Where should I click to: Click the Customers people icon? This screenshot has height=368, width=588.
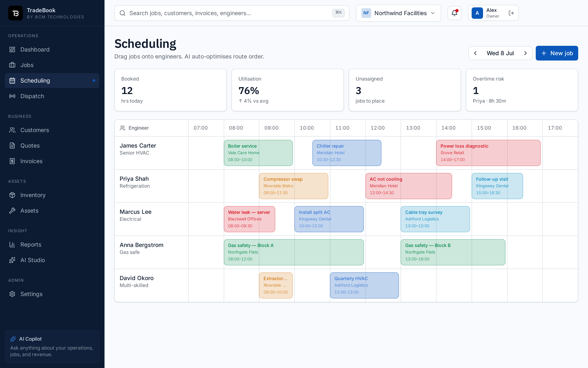click(x=12, y=130)
